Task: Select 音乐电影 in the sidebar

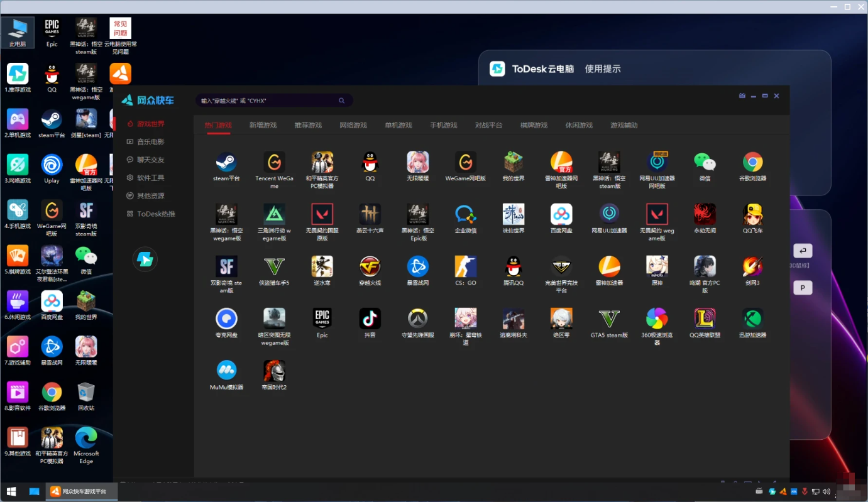Action: (146, 142)
